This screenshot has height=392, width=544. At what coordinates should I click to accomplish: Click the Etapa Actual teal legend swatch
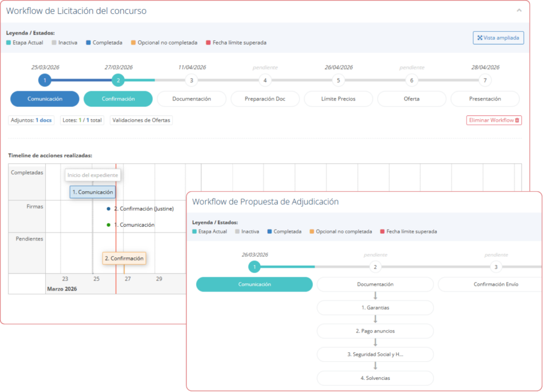point(8,42)
